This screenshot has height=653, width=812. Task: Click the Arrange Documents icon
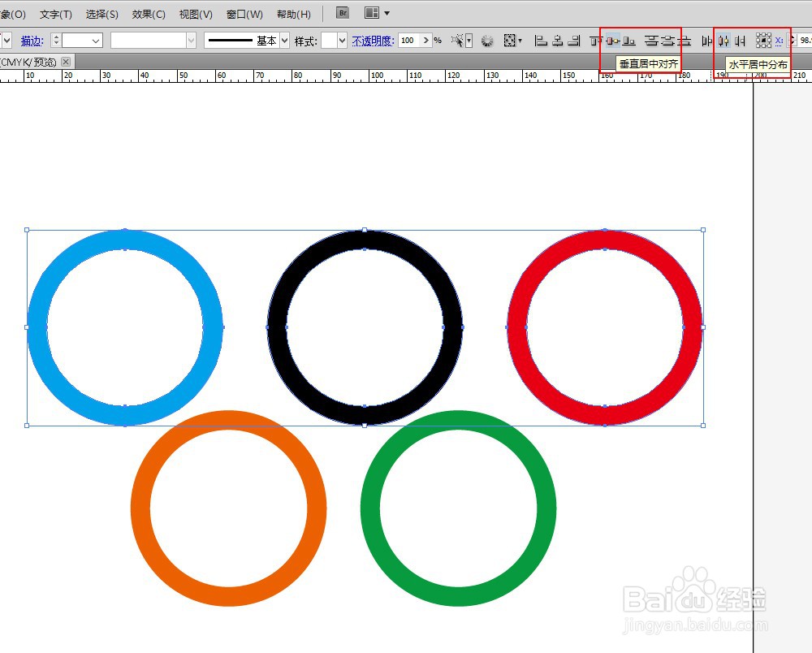pos(372,13)
